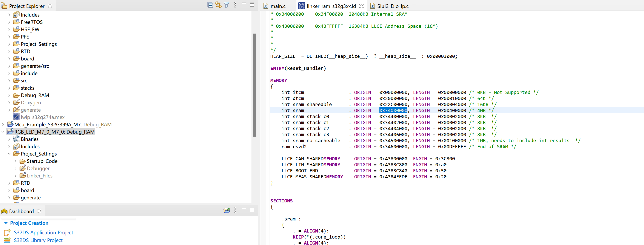Collapse the Project Creation section

pos(6,223)
